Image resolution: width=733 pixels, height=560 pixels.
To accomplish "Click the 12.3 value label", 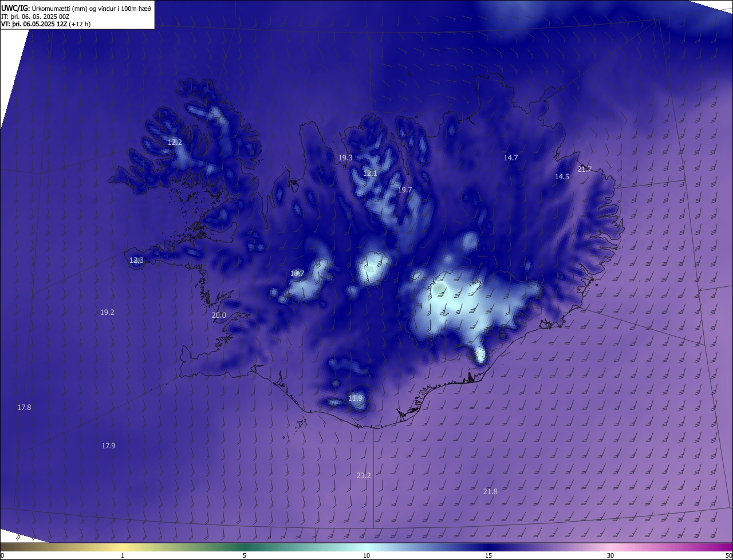I will pos(136,260).
